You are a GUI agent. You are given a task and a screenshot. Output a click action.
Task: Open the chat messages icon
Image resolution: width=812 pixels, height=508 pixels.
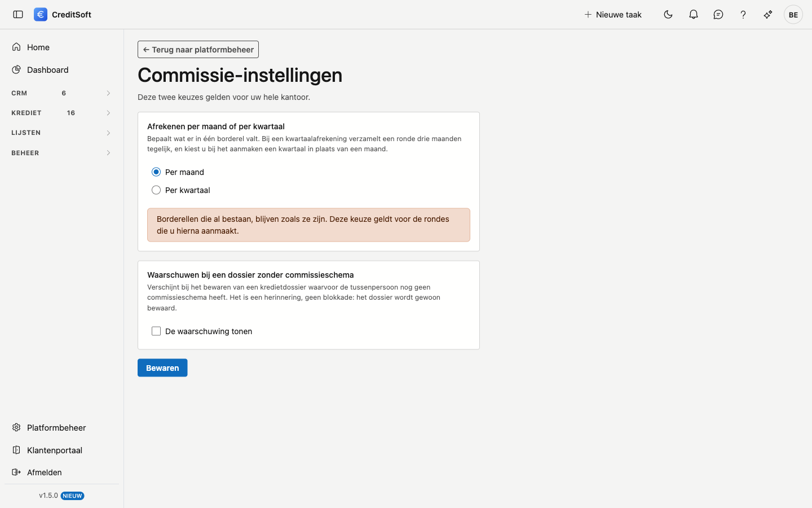[x=718, y=15]
